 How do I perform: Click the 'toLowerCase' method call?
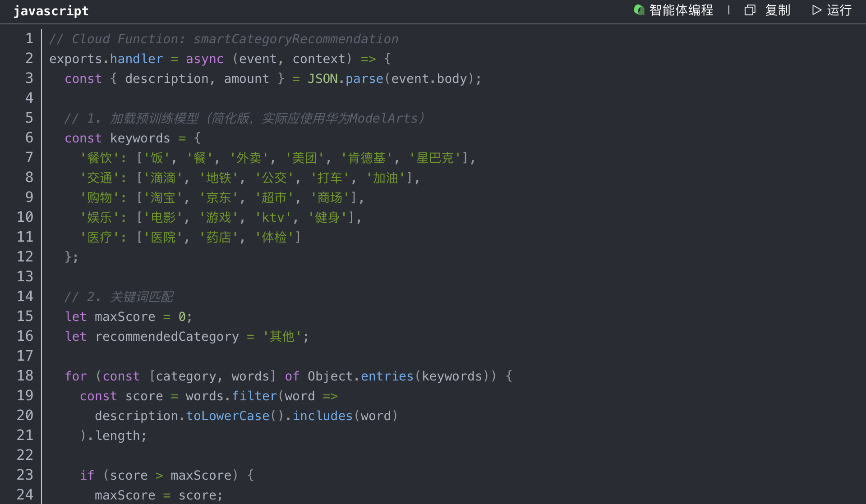tap(227, 416)
